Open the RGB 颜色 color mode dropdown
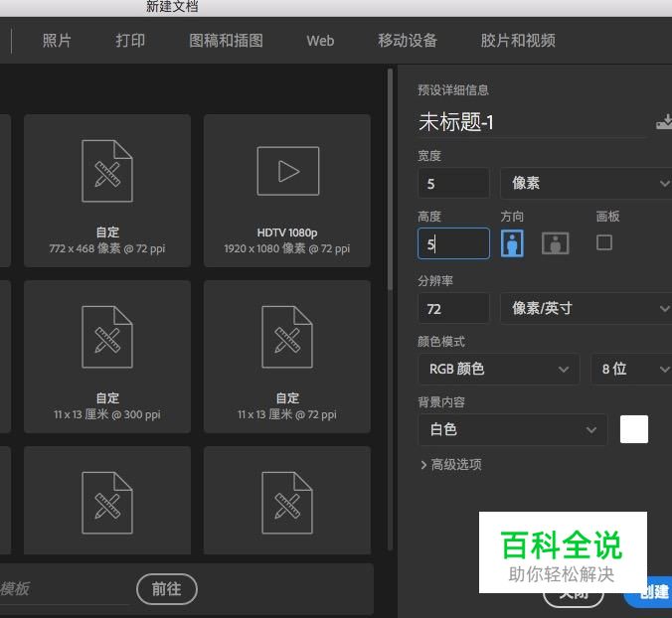 point(498,369)
